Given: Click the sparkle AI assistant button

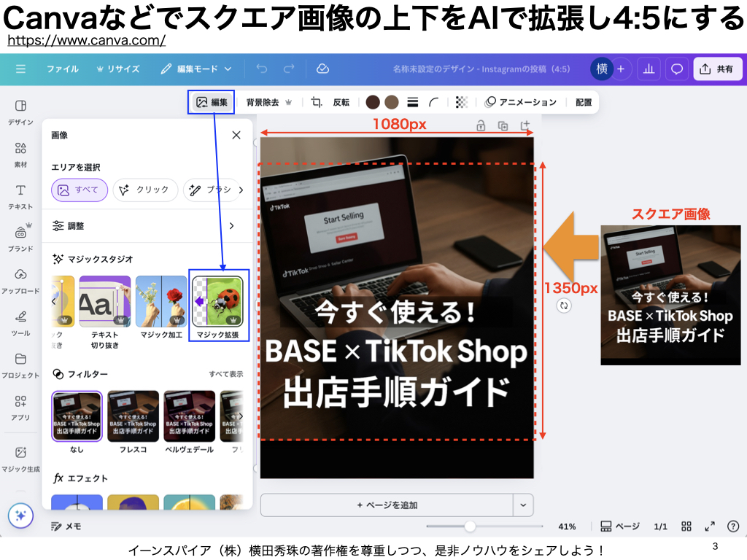Looking at the screenshot, I should point(20,516).
